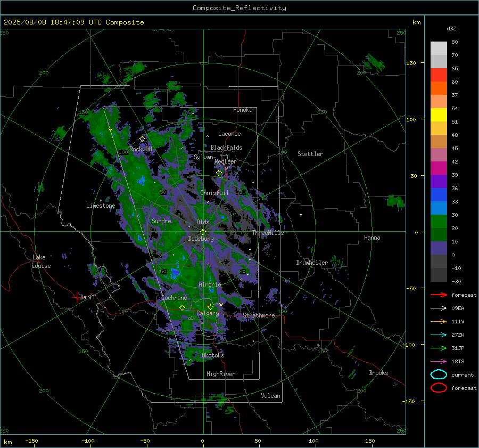Click the yellow diamond marker near RockyMH
Screen dimensions: 479x448
[x=142, y=139]
